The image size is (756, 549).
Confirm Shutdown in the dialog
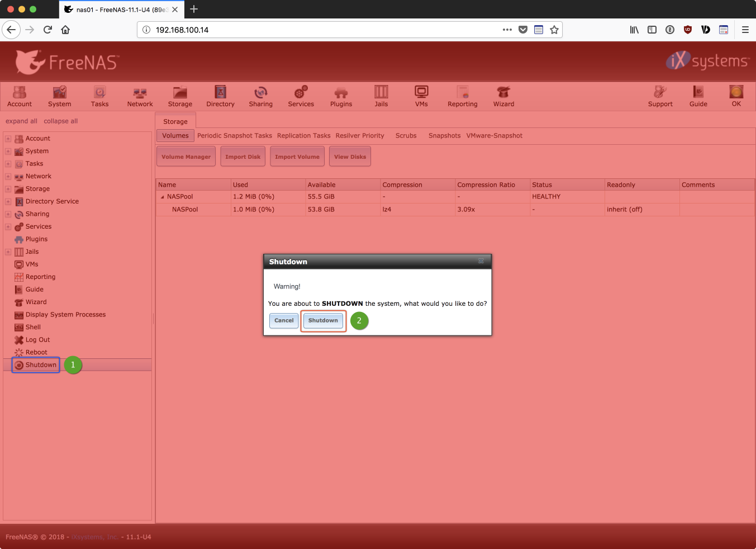[323, 320]
